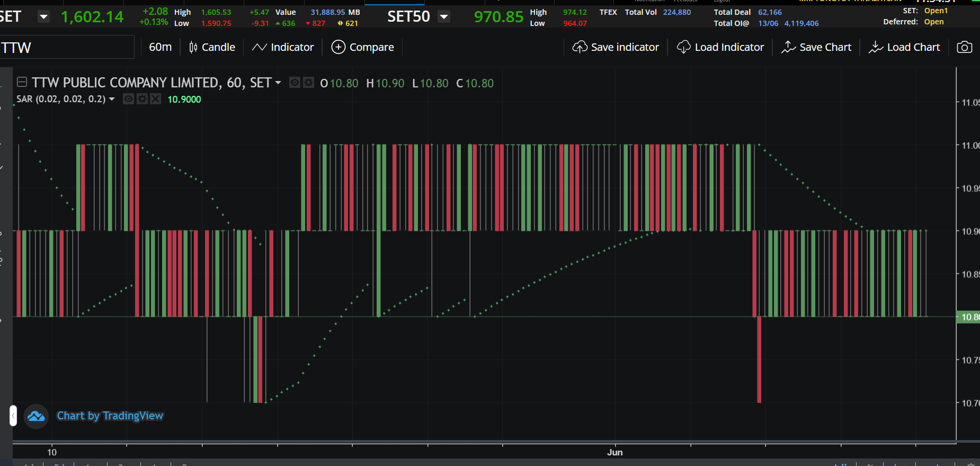
Task: Open Chart by TradingView link
Action: [110, 416]
